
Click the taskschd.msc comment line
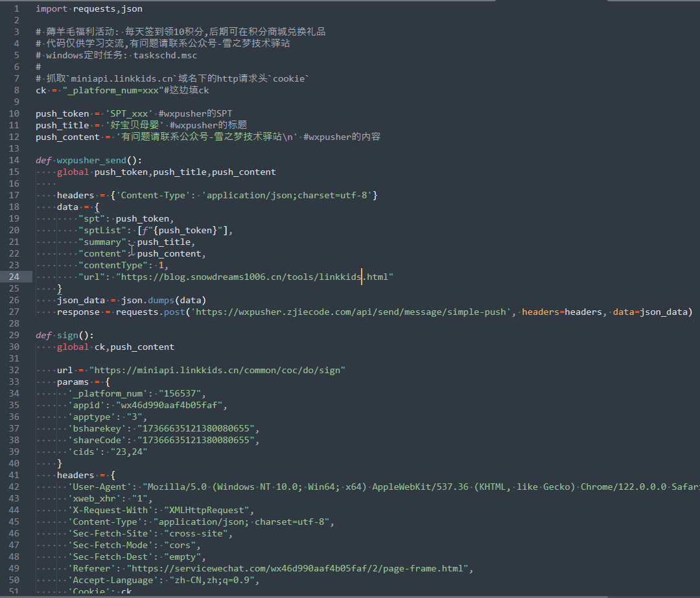point(117,55)
